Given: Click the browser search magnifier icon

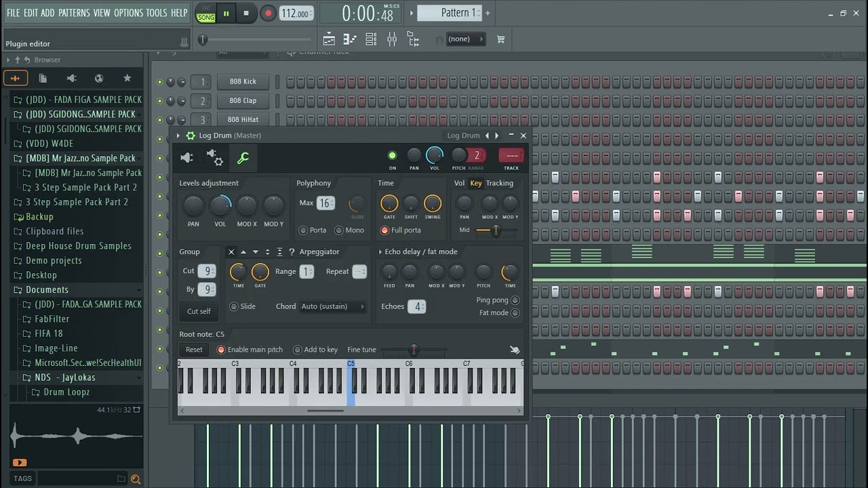Looking at the screenshot, I should point(136,479).
